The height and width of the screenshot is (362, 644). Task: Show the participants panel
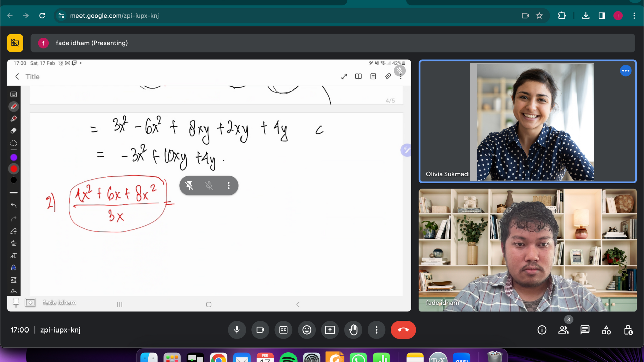click(563, 330)
